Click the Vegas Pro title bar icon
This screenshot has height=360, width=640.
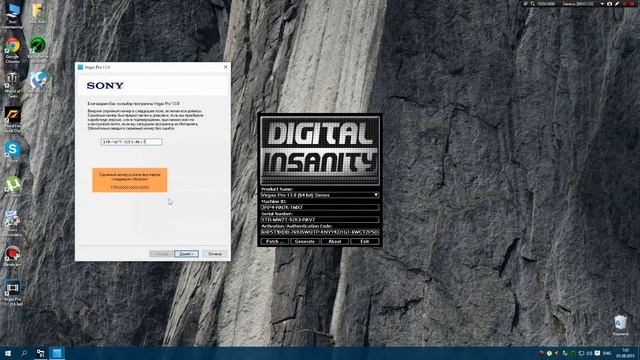[80, 67]
